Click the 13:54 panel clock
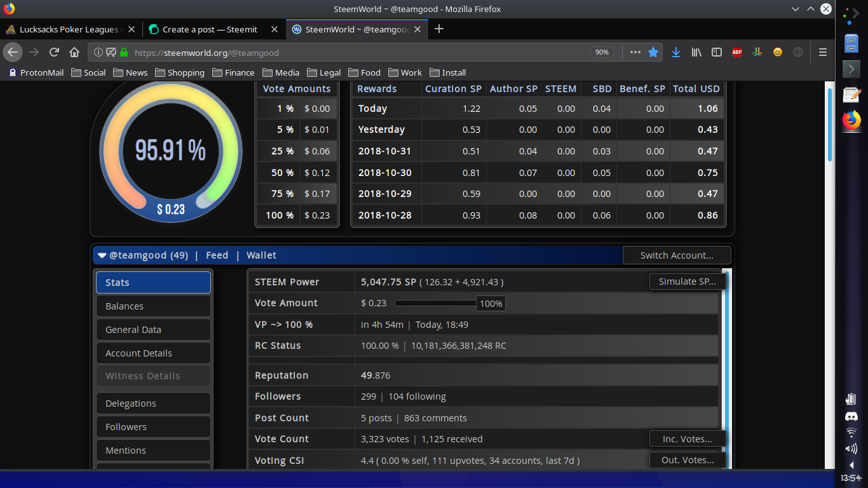 click(x=851, y=478)
